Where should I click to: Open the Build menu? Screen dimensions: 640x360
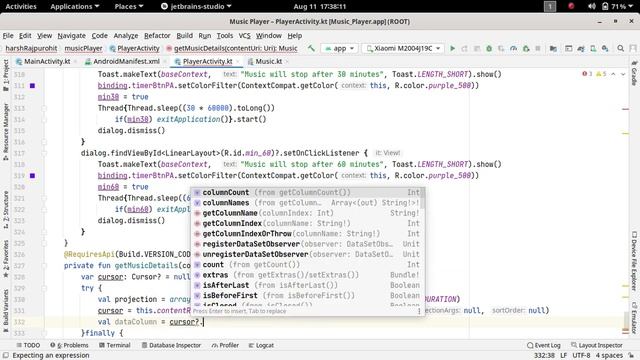coord(184,36)
